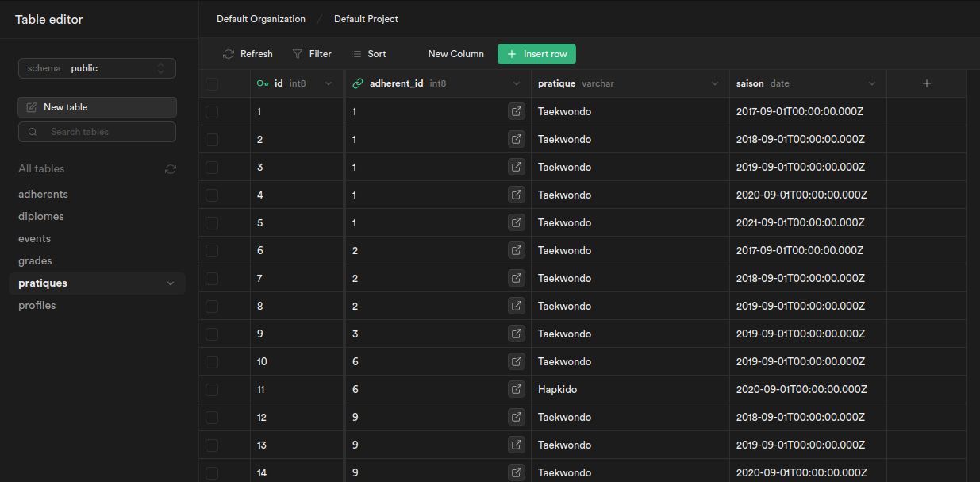Select checkbox for row id 9
Viewport: 980px width, 482px height.
click(x=212, y=334)
